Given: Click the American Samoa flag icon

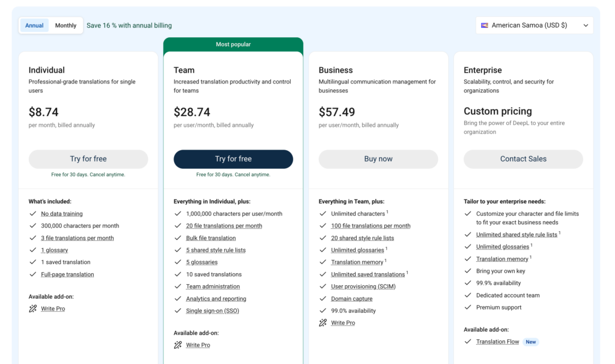Looking at the screenshot, I should pyautogui.click(x=485, y=25).
